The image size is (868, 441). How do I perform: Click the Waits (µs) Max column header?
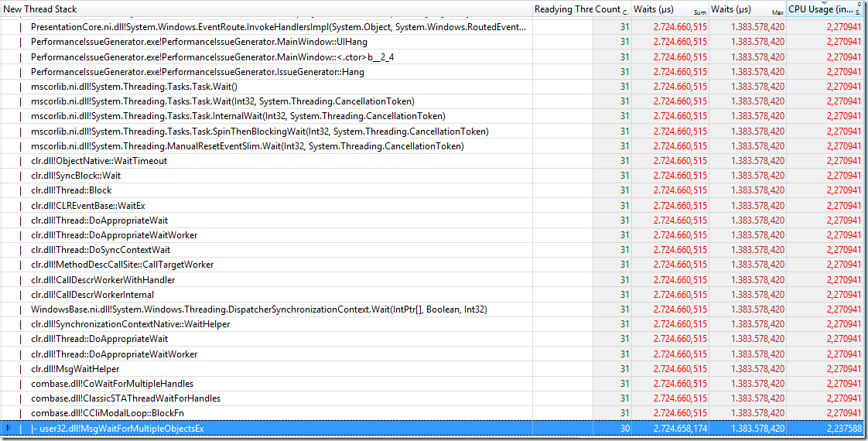[747, 9]
